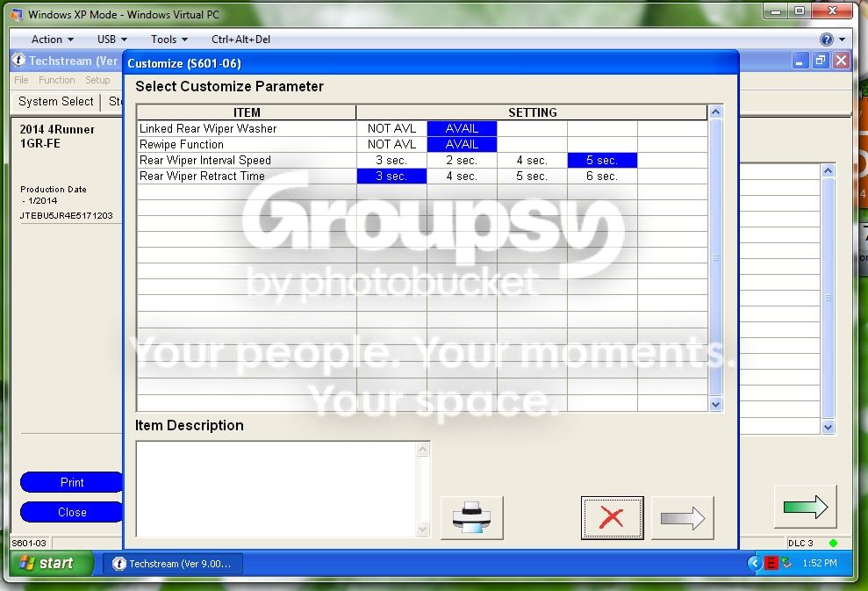Click scroll up arrow in background Techstream list

[829, 170]
